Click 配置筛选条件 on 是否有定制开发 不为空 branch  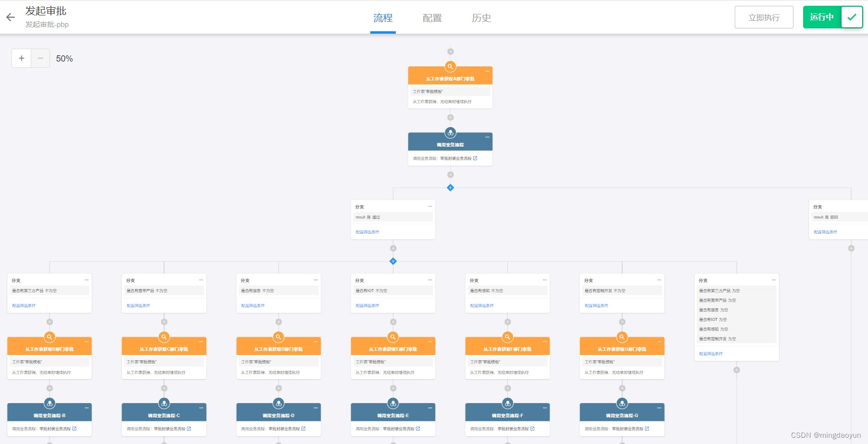[x=596, y=305]
